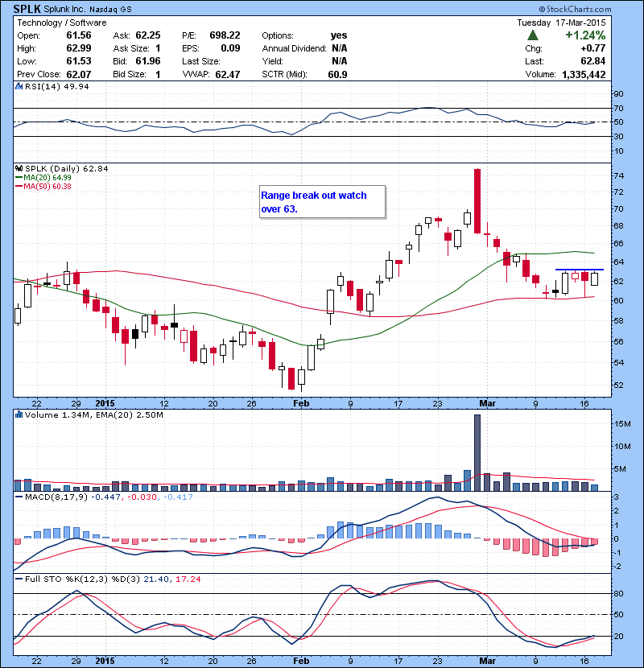Screen dimensions: 644x668
Task: Click the tallest volume spike bar
Action: click(477, 452)
